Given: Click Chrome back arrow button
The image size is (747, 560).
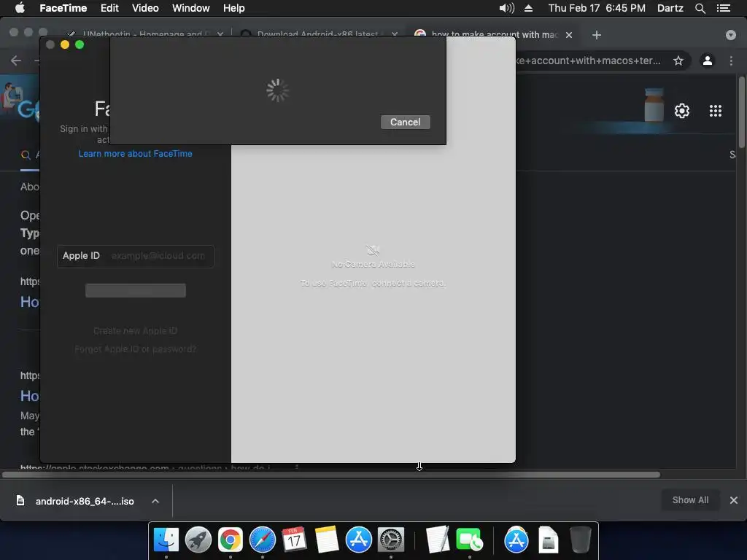Looking at the screenshot, I should pyautogui.click(x=16, y=61).
